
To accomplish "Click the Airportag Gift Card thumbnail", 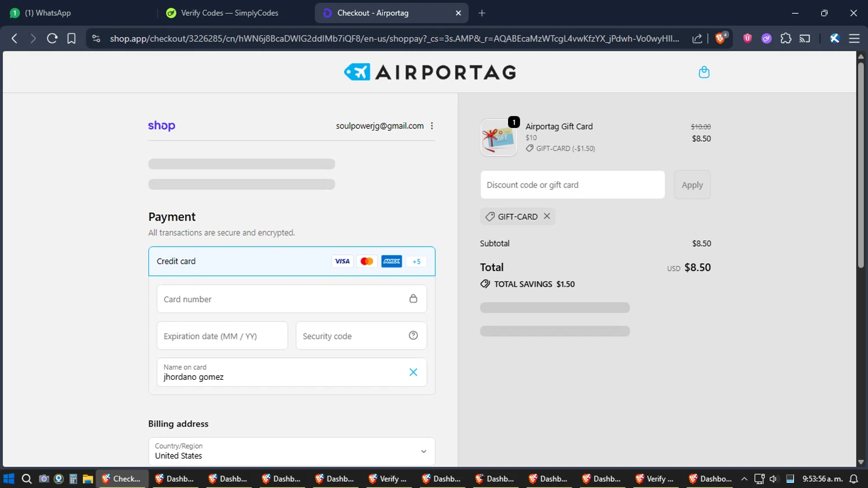I will 498,138.
